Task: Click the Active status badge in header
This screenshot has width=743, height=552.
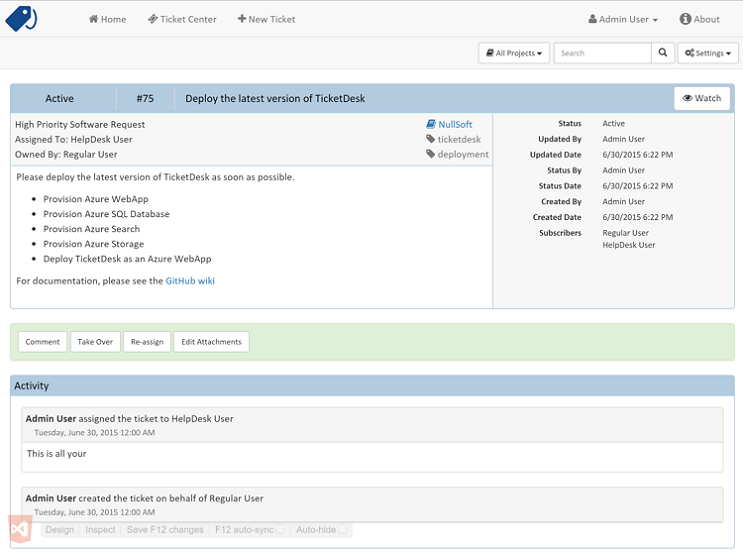Action: click(x=59, y=99)
